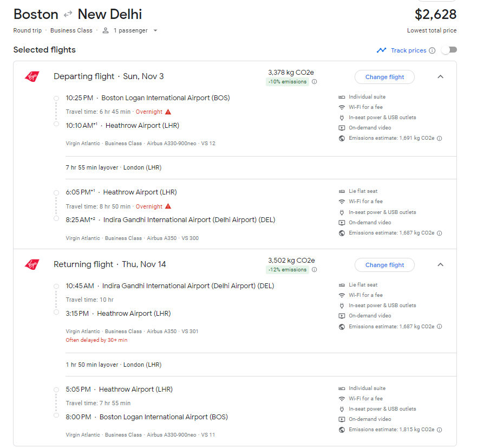Click the lie flat seat icon
477x448 pixels.
click(341, 191)
